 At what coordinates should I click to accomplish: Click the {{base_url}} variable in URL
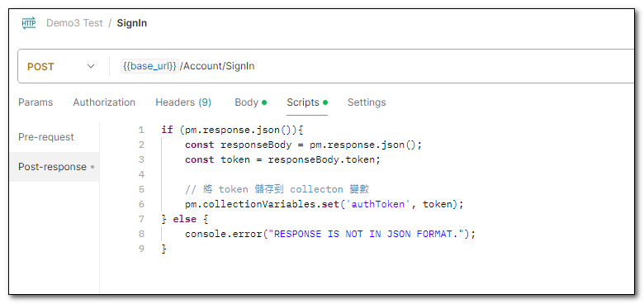(150, 66)
